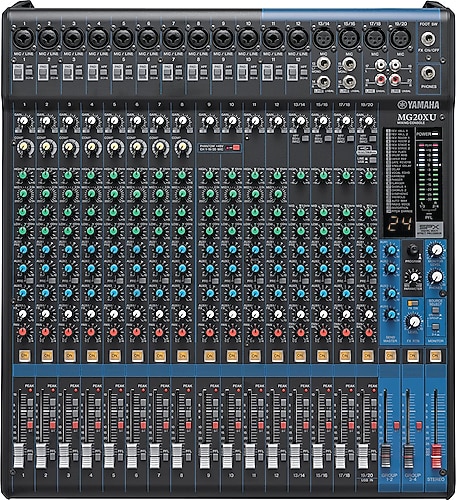Click the PHONES jack socket
Screen dimensions: 456x500
coord(429,73)
